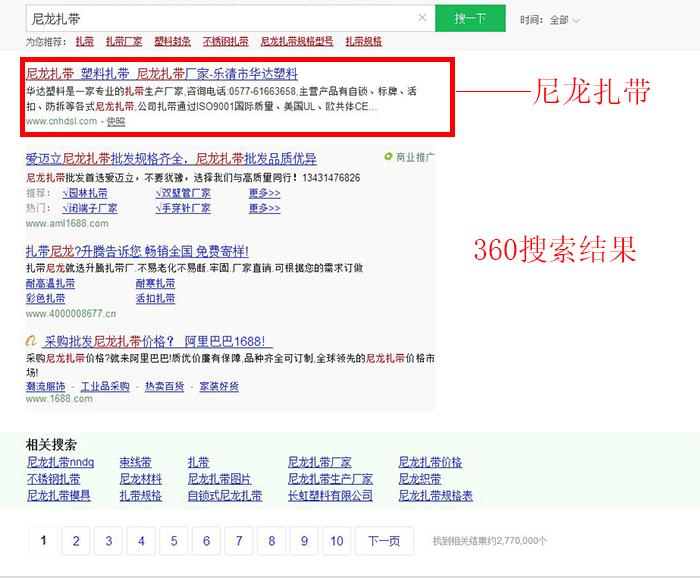The height and width of the screenshot is (578, 700).
Task: Open the recommended search 尼龙扎带规格型号
Action: point(297,42)
